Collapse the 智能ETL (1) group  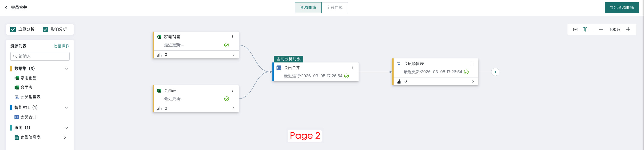coord(66,107)
